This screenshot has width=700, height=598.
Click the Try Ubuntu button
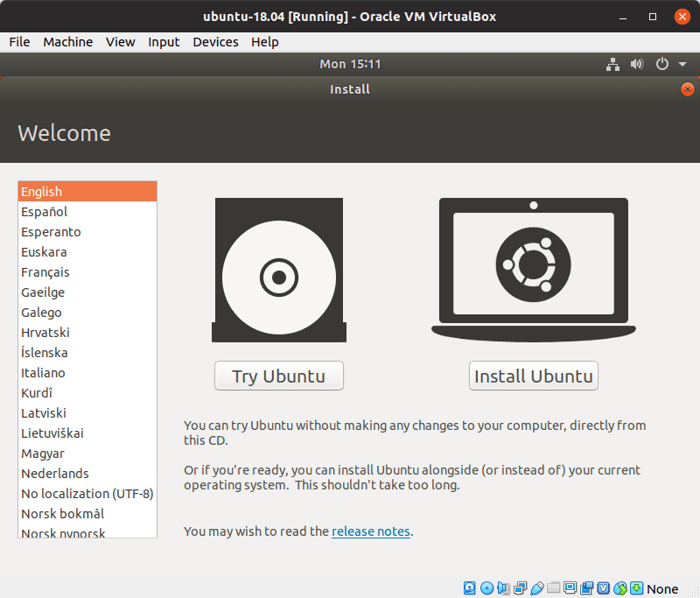[279, 376]
